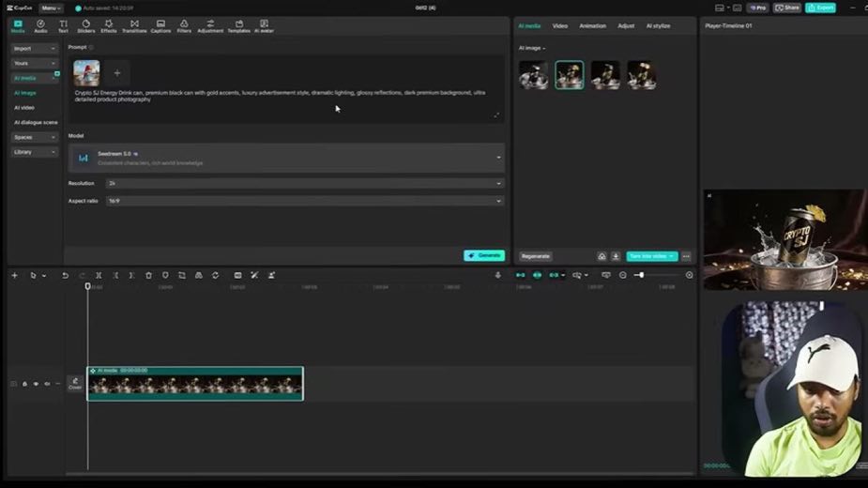This screenshot has height=488, width=868.
Task: Open the AI image dropdown in right panel
Action: (x=532, y=48)
